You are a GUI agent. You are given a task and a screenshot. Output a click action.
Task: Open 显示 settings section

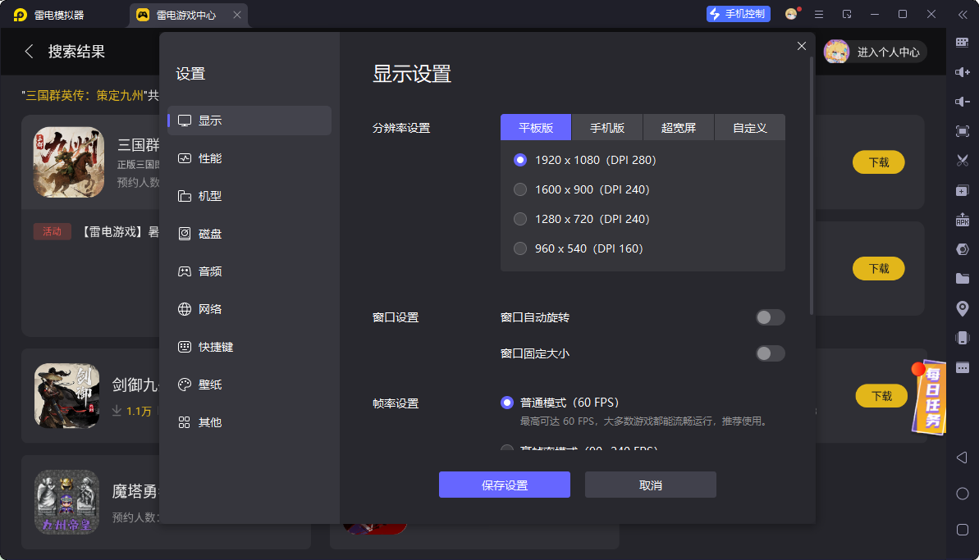249,121
